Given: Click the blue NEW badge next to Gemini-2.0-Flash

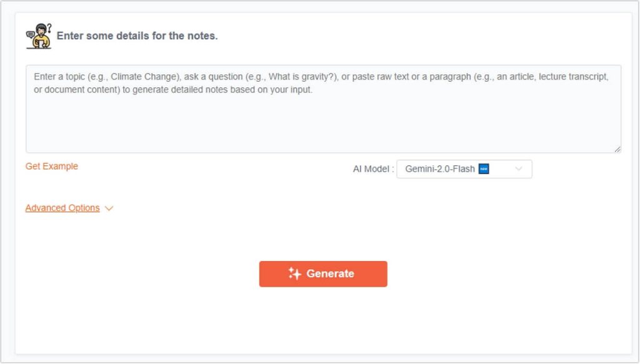Looking at the screenshot, I should coord(484,169).
